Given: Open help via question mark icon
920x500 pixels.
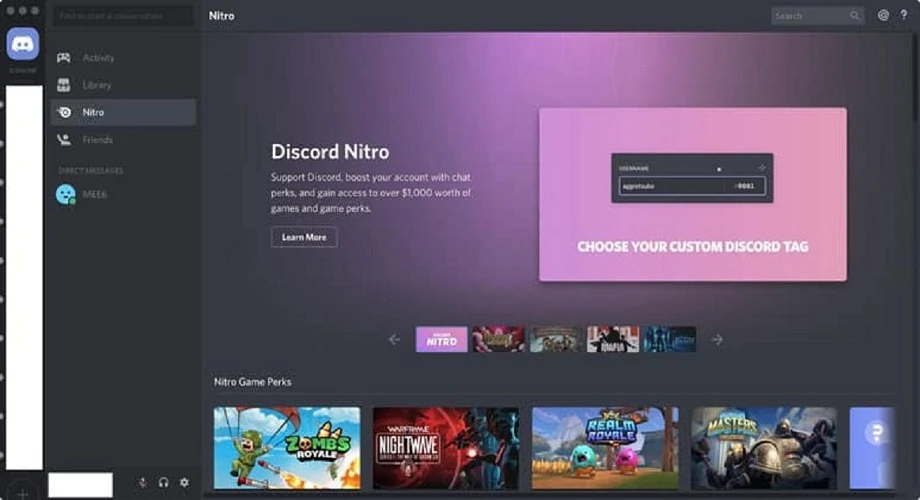Looking at the screenshot, I should [x=904, y=15].
